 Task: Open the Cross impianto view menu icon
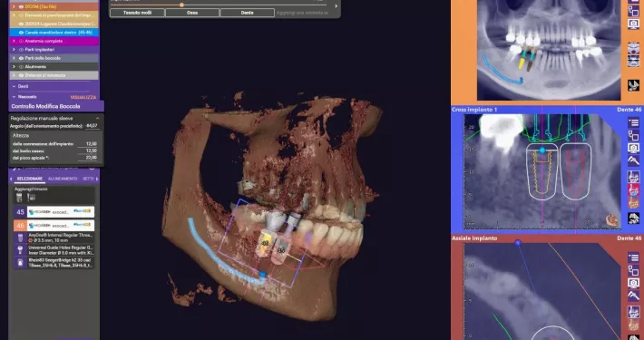coord(633,122)
